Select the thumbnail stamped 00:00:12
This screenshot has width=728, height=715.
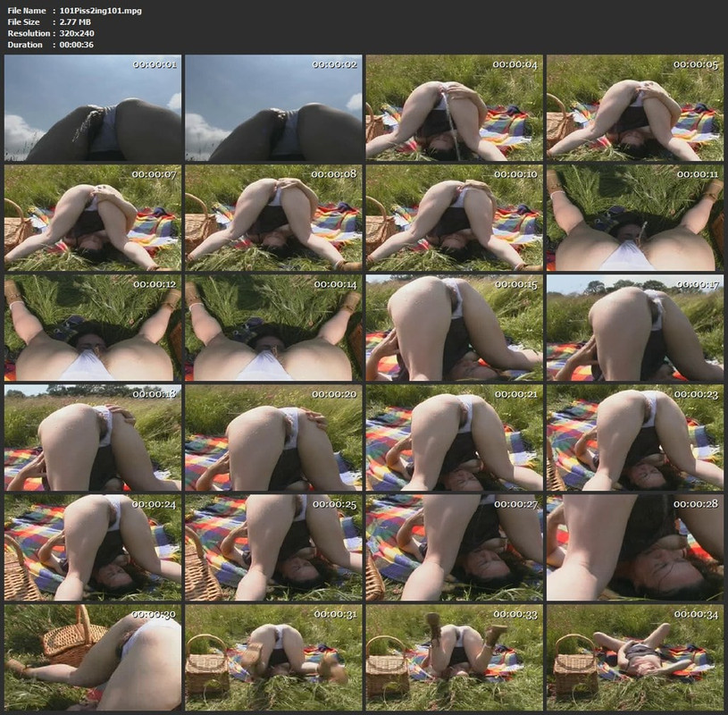coord(93,328)
